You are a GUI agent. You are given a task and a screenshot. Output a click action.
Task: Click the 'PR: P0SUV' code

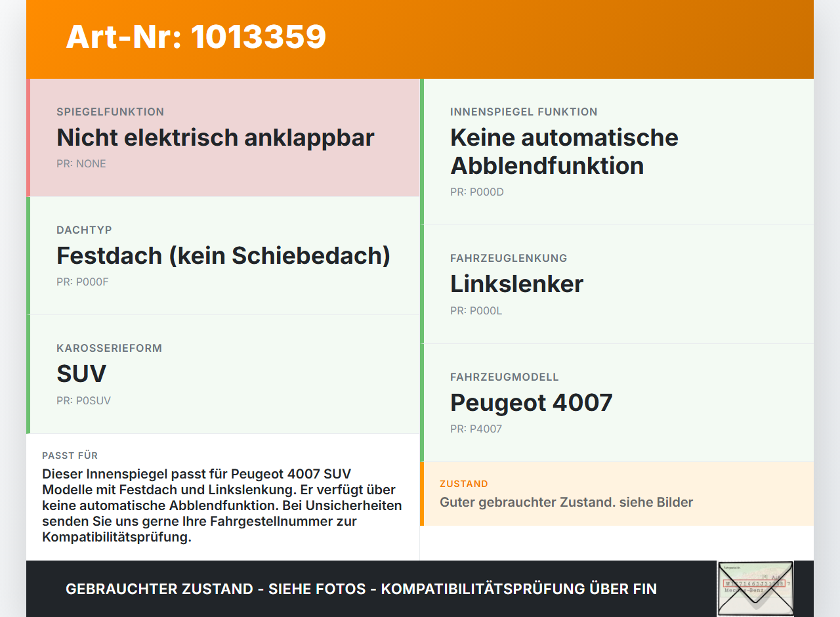point(83,400)
